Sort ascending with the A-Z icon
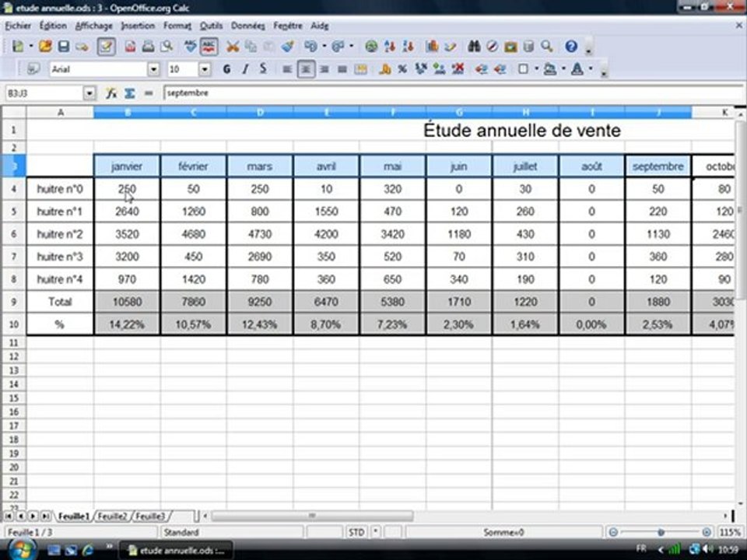This screenshot has height=560, width=747. click(390, 46)
